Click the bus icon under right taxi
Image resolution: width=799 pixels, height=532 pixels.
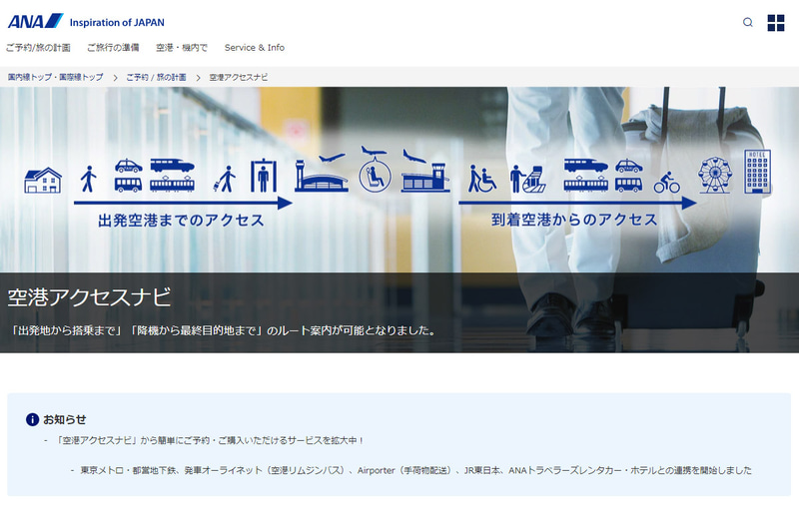pos(629,185)
